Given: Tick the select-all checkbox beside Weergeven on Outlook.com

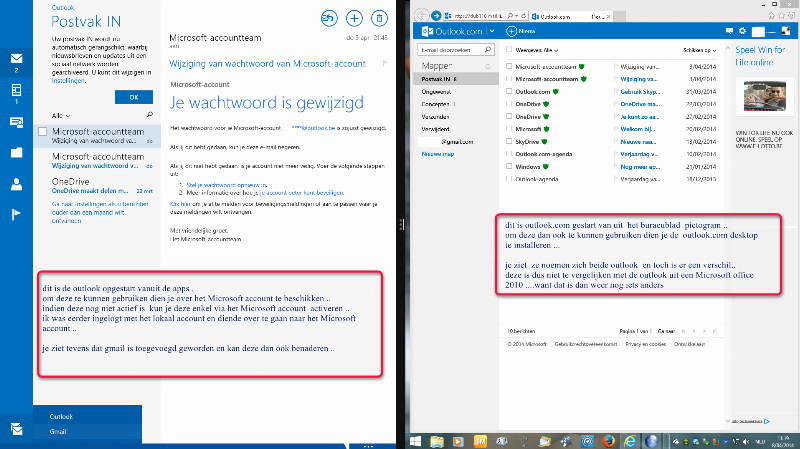Looking at the screenshot, I should pos(509,50).
